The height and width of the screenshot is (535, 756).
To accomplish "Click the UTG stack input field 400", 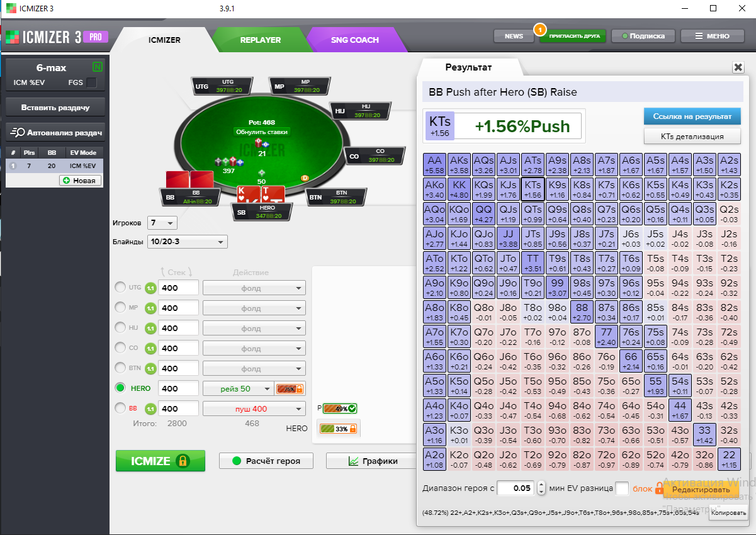I will click(179, 288).
